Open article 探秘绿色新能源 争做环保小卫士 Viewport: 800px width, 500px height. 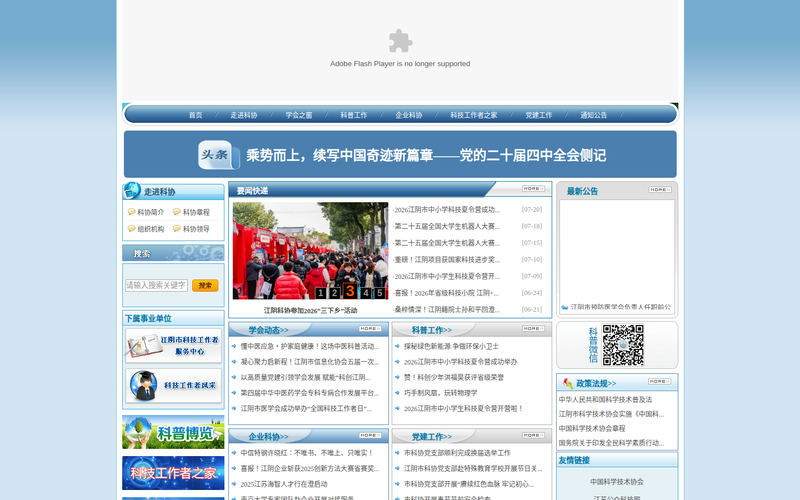point(451,346)
